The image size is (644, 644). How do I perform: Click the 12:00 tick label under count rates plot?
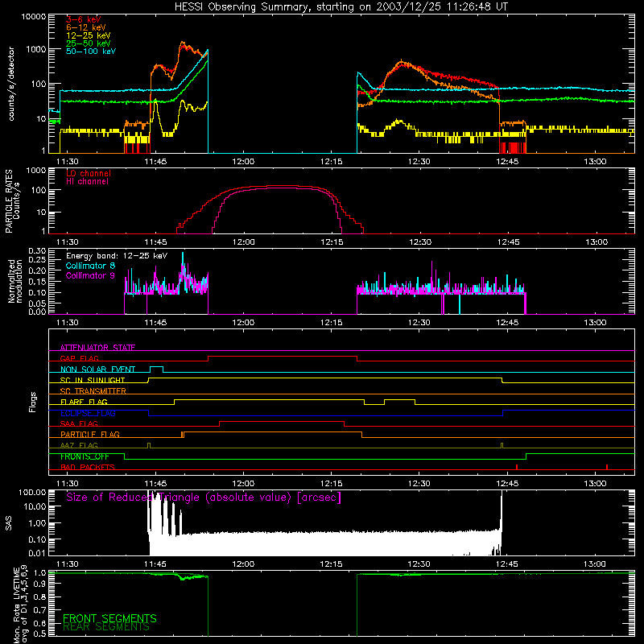pos(243,162)
